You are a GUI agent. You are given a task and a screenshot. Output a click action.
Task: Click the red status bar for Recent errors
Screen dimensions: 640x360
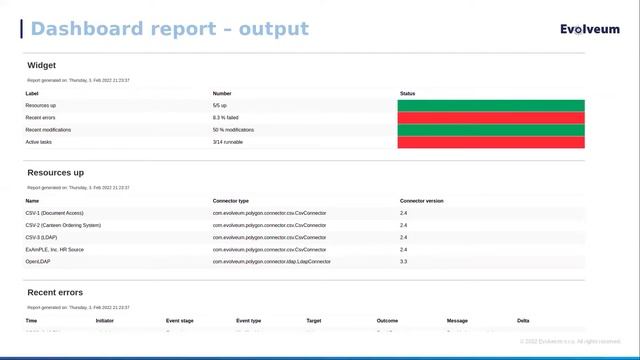tap(491, 118)
